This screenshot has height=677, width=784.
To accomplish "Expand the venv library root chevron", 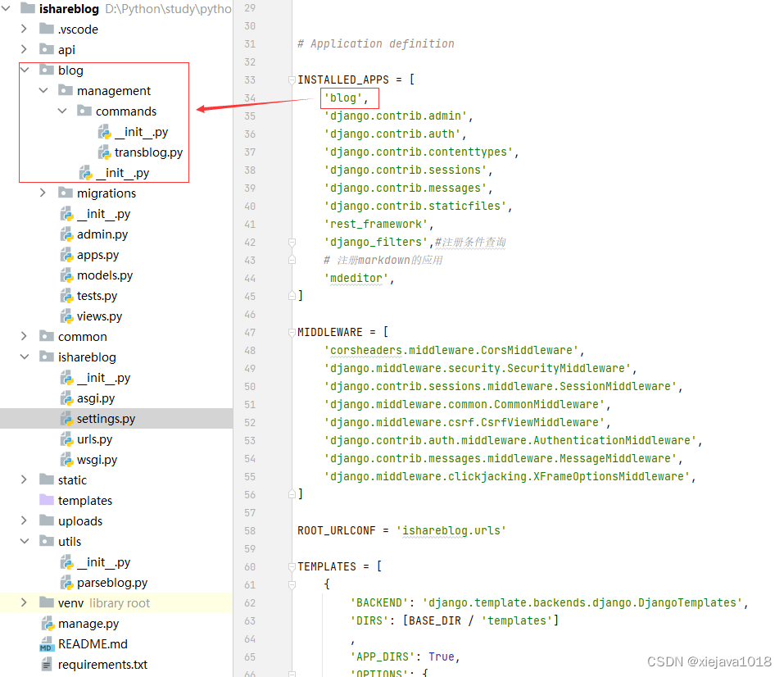I will (24, 602).
